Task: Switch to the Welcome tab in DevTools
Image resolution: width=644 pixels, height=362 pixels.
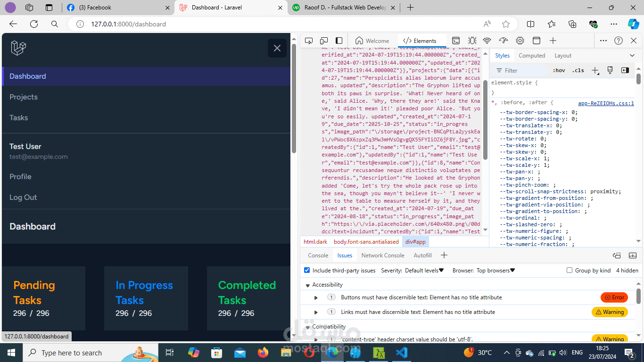Action: click(x=372, y=41)
